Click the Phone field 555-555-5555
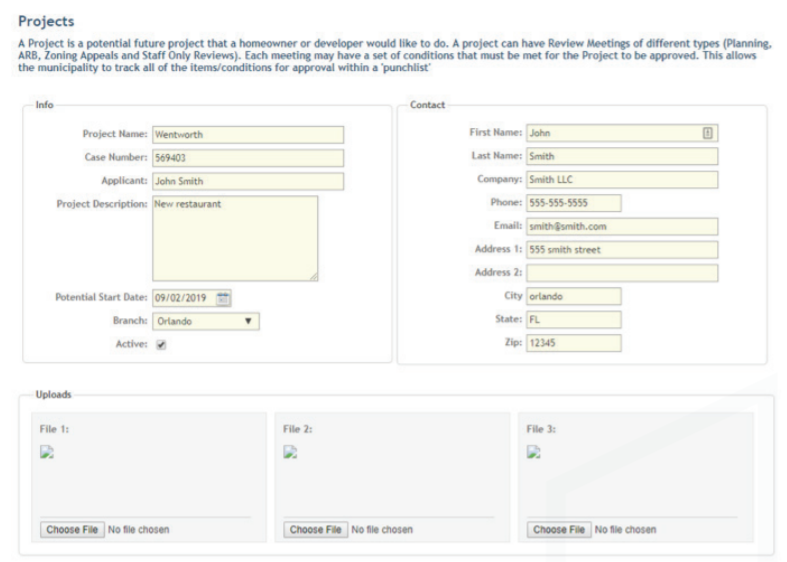 574,203
